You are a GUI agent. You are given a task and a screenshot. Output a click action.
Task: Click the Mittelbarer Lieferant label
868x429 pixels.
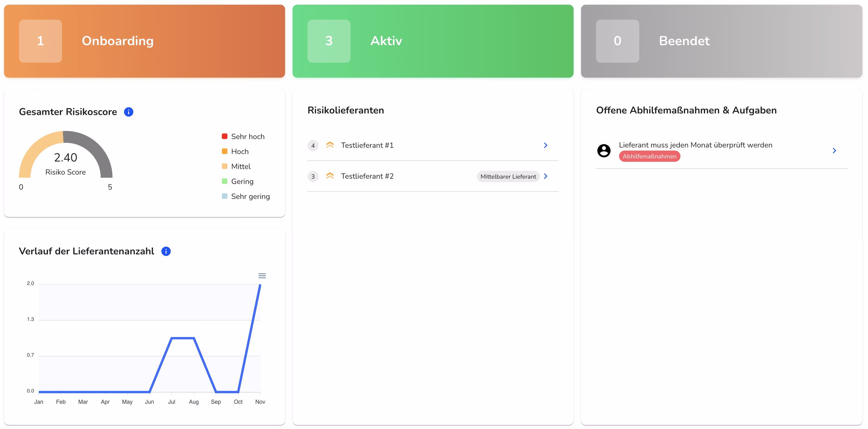click(508, 176)
